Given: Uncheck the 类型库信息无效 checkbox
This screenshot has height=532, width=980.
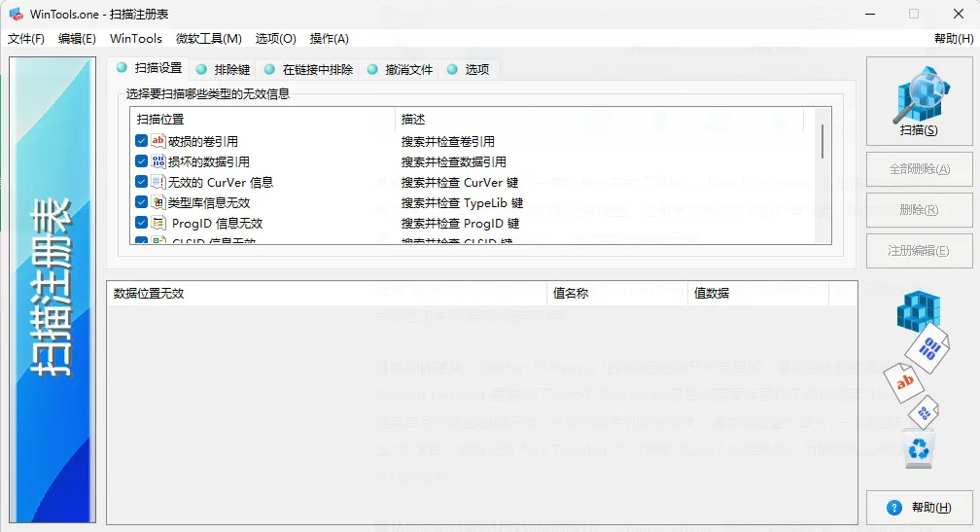Looking at the screenshot, I should [141, 202].
